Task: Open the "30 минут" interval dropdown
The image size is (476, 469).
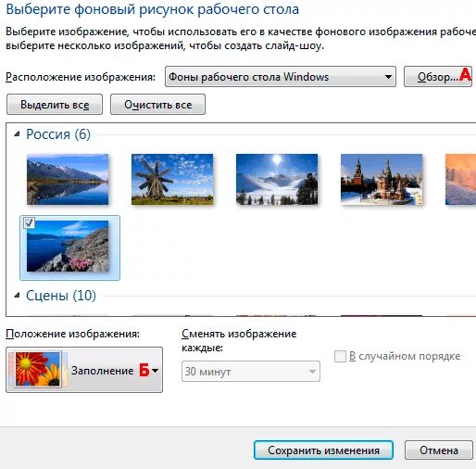Action: pos(251,372)
